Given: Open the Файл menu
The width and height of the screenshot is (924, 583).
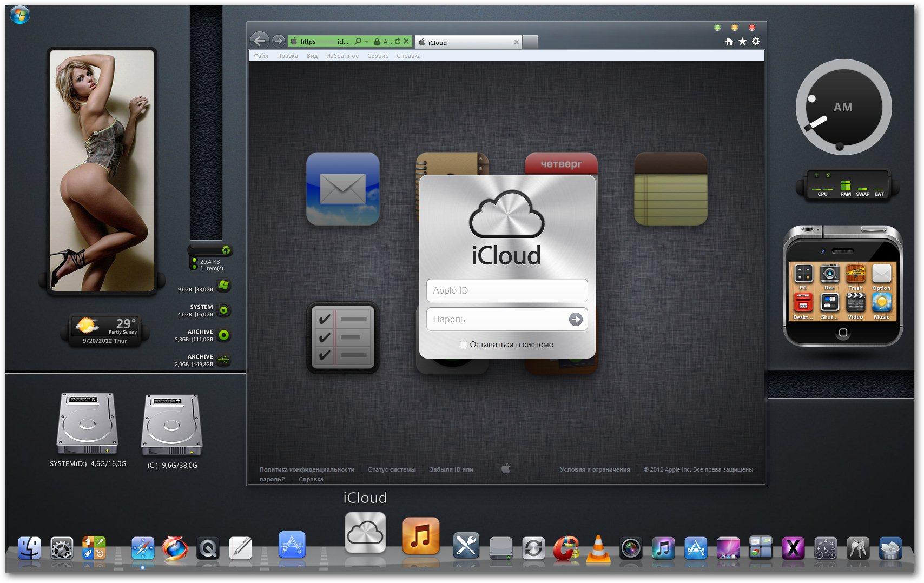Looking at the screenshot, I should pyautogui.click(x=261, y=56).
